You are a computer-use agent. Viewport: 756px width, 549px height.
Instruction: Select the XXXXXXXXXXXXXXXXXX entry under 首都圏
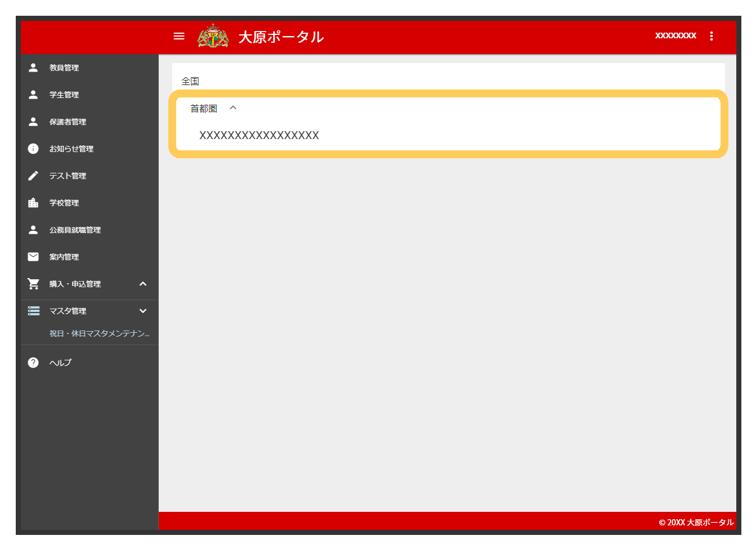(x=259, y=135)
